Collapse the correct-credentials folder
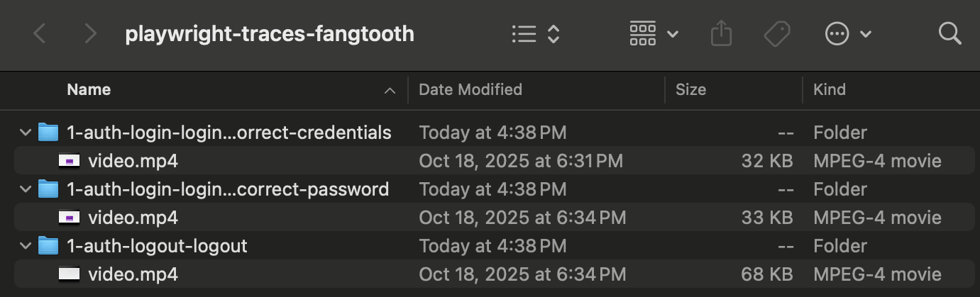Image resolution: width=980 pixels, height=297 pixels. coord(26,133)
